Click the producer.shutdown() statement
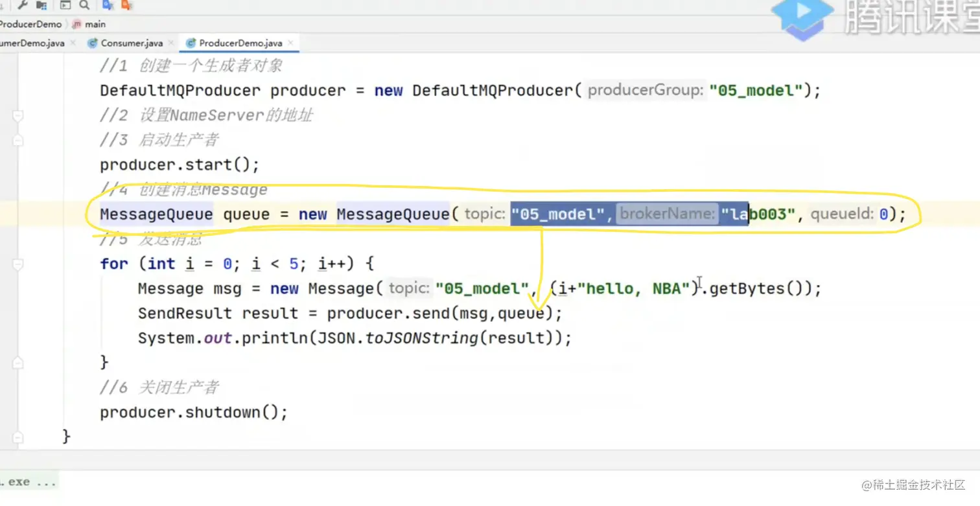This screenshot has width=980, height=506. (x=194, y=413)
